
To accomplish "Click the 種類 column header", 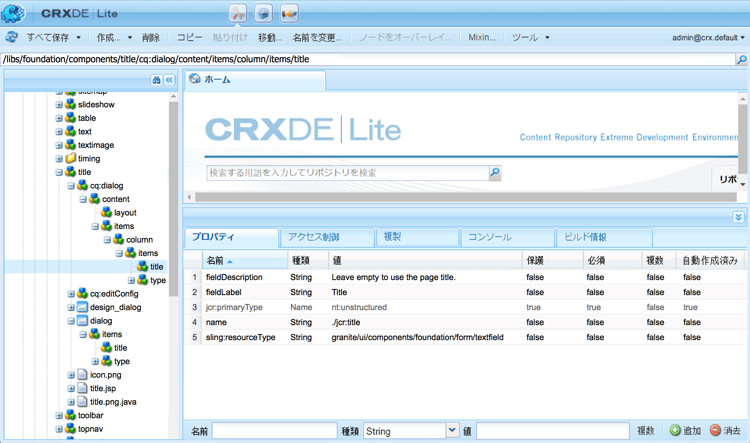I will pos(308,260).
